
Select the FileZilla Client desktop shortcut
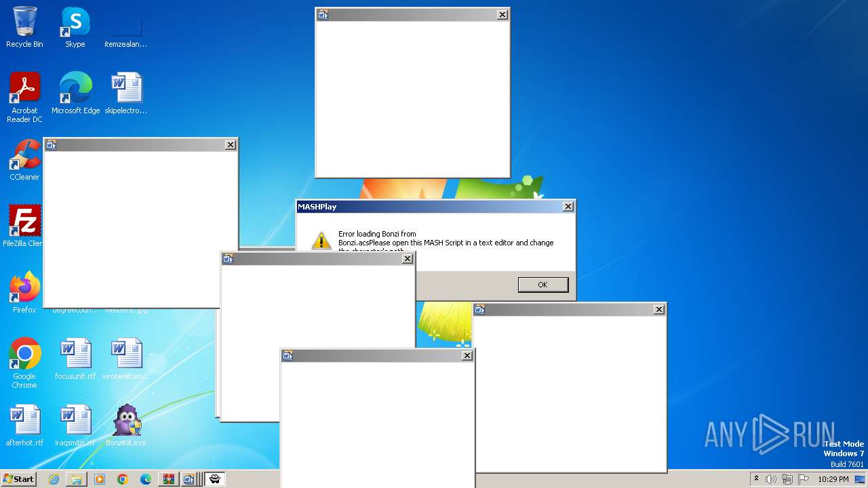[23, 226]
